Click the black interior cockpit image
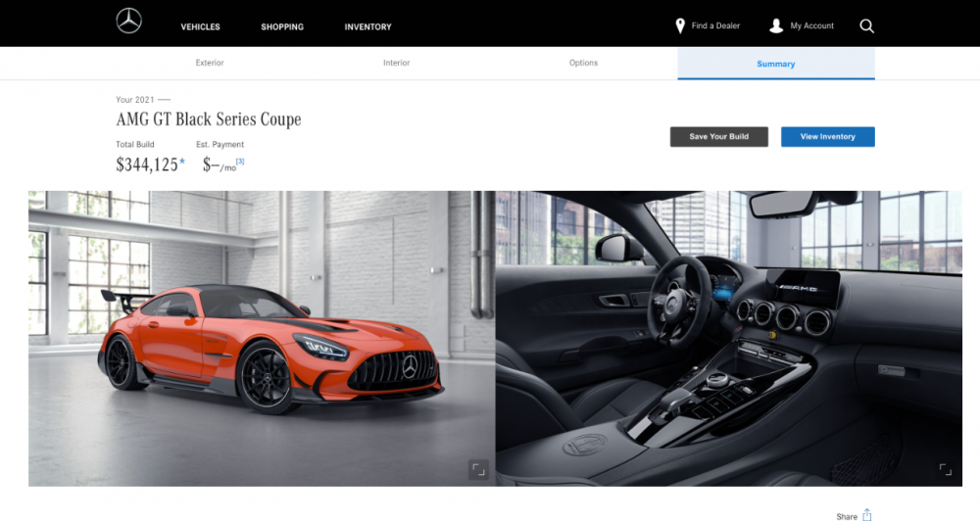980x521 pixels. click(729, 339)
